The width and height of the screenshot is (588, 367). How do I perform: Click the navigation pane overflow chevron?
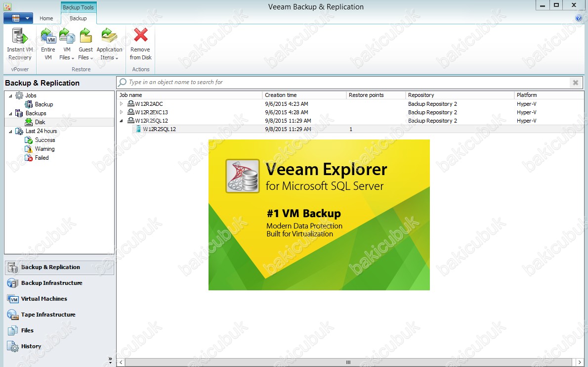pyautogui.click(x=110, y=360)
